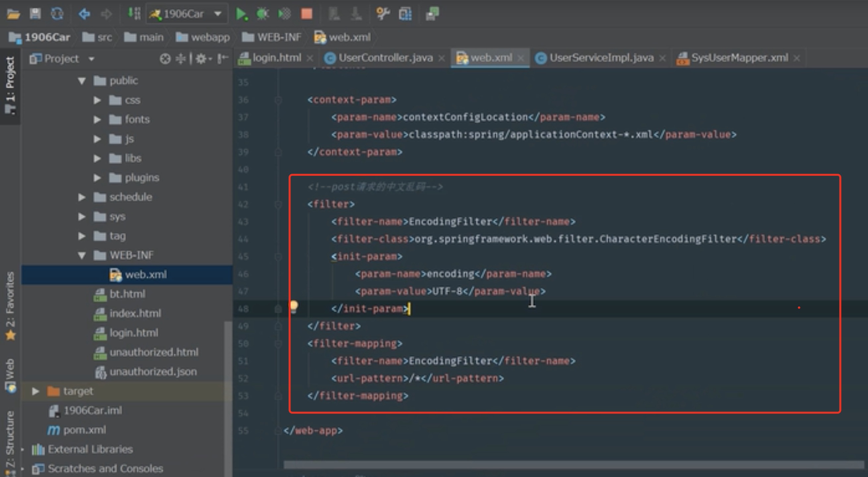Viewport: 868px width, 477px height.
Task: Open Project Structure from toolbar
Action: [405, 14]
